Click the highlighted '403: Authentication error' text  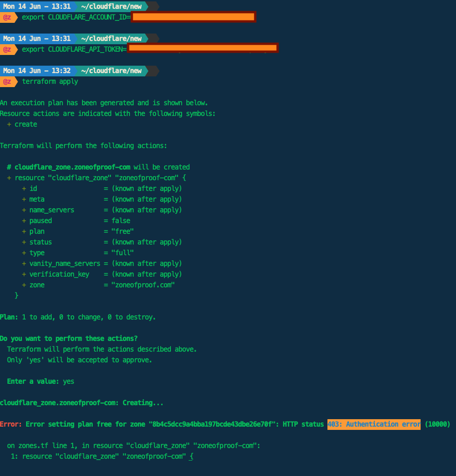tap(374, 424)
